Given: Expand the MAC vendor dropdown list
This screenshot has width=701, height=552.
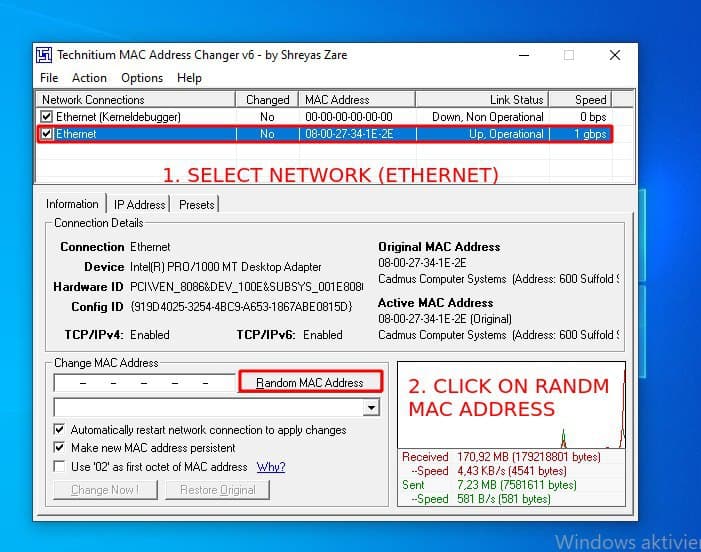Looking at the screenshot, I should (x=372, y=408).
